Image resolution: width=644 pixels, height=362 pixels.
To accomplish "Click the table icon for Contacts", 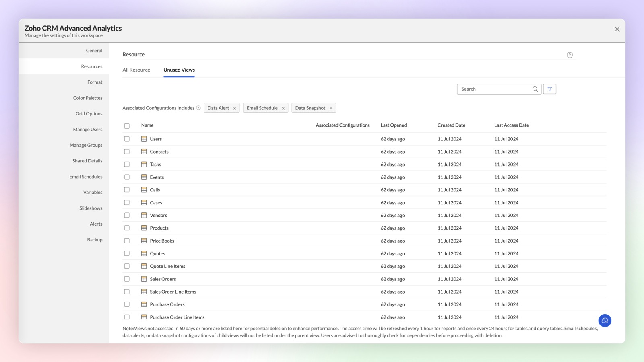I will tap(144, 152).
